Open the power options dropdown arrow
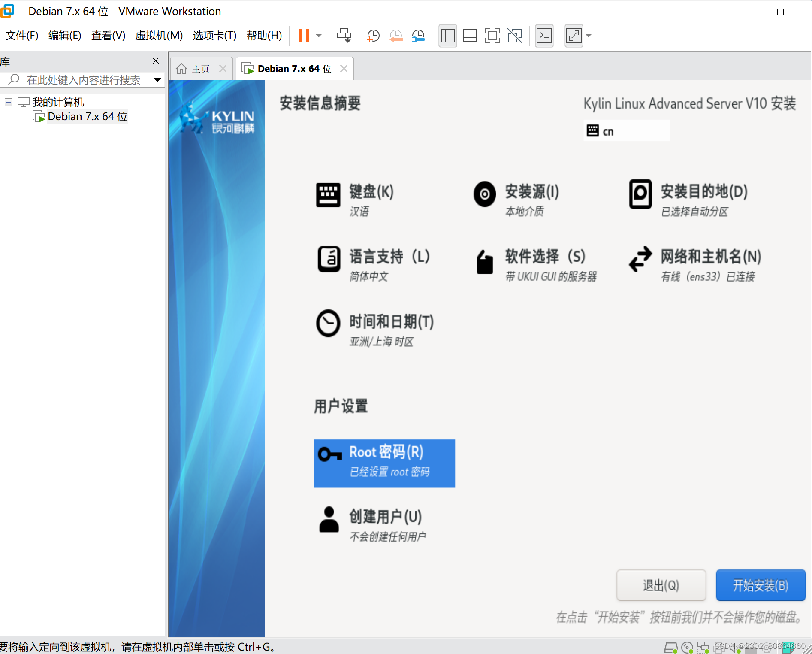 tap(319, 36)
